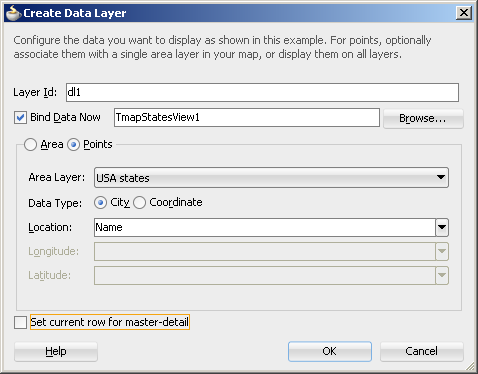Click the 'Create Data Layer' title text

pyautogui.click(x=75, y=13)
